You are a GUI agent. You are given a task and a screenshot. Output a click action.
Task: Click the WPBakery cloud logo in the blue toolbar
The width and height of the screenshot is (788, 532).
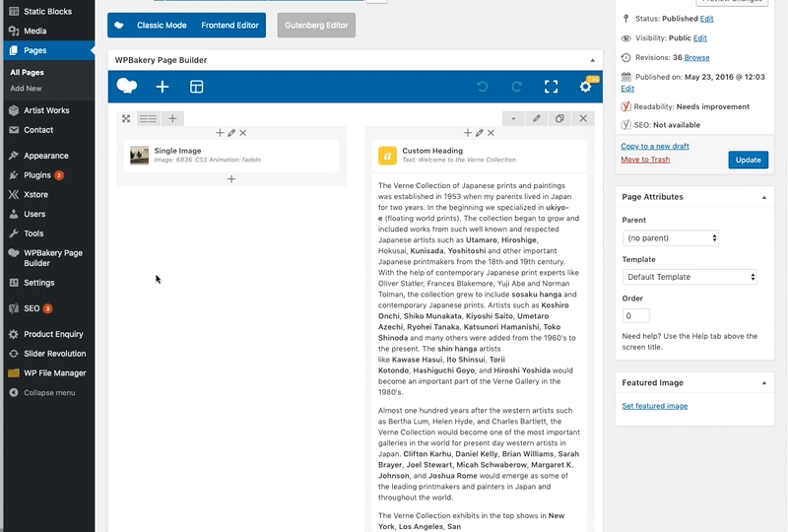click(x=127, y=86)
